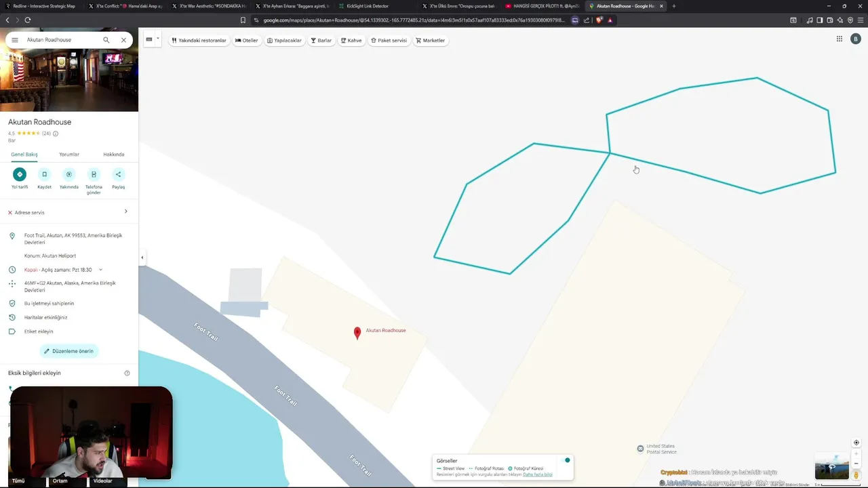Viewport: 868px width, 488px height.
Task: Click the Street View pegman icon
Action: click(x=856, y=475)
